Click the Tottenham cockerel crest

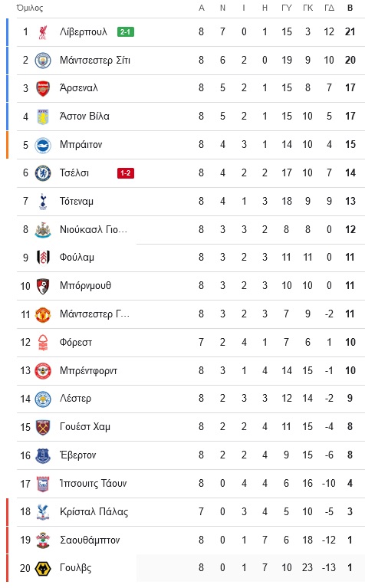click(43, 202)
